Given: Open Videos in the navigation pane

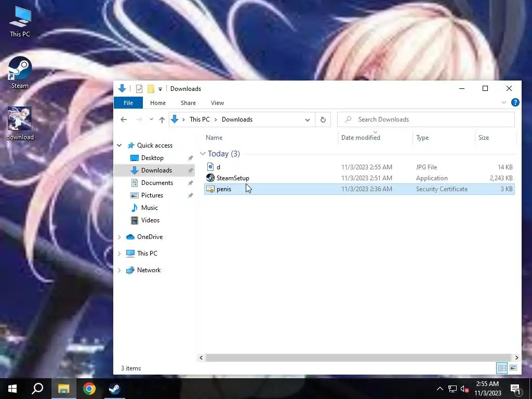Looking at the screenshot, I should click(x=150, y=220).
